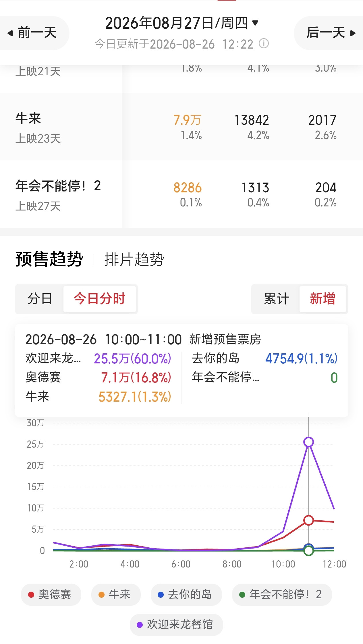Screen dimensions: 363x644
Task: Click the 上映23天 label under 牛来
Action: 38,139
